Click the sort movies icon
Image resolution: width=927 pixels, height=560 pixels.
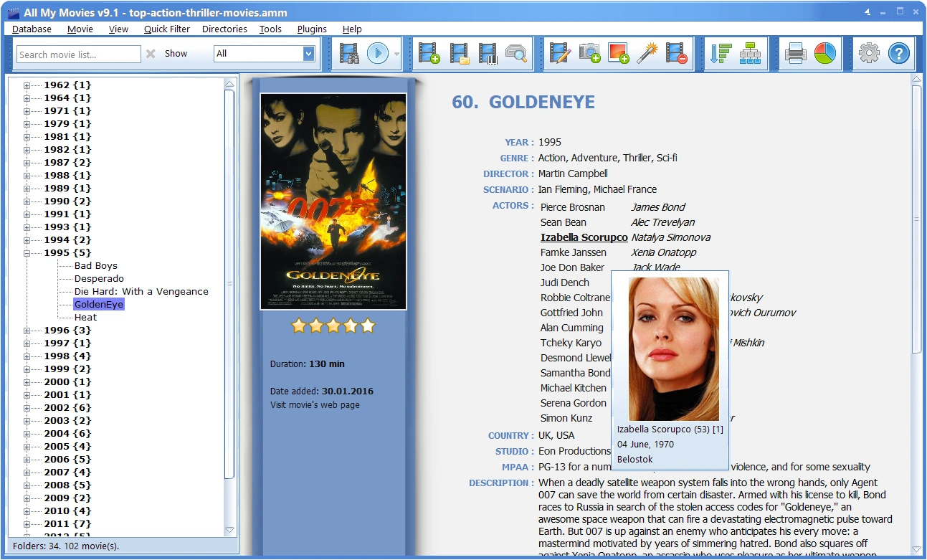coord(721,54)
